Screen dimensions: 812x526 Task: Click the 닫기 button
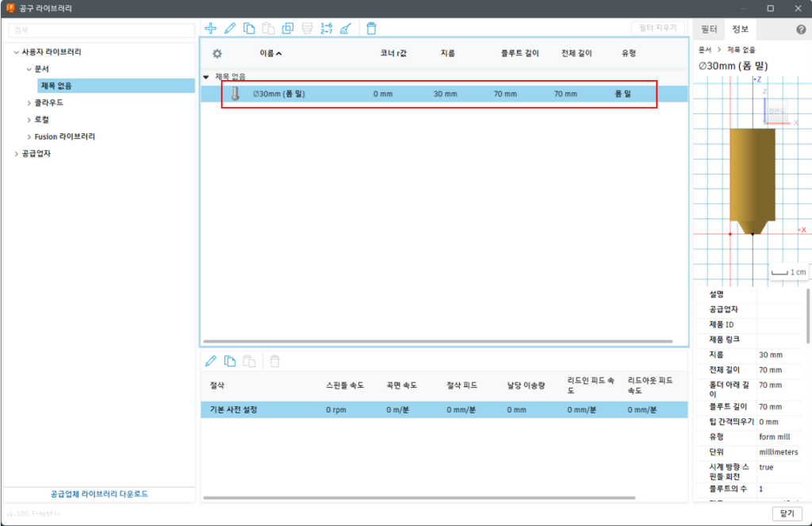pyautogui.click(x=787, y=513)
